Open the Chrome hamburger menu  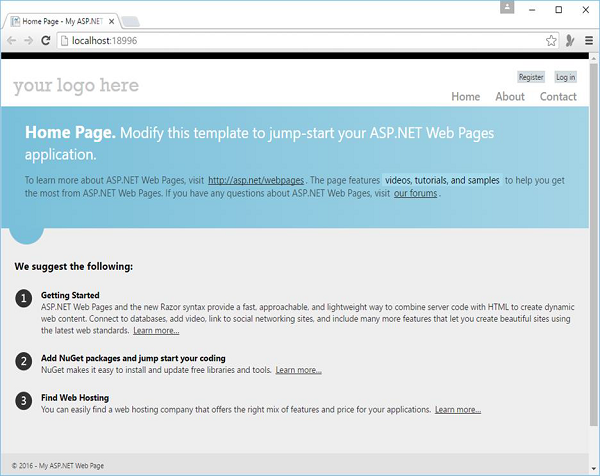point(589,40)
